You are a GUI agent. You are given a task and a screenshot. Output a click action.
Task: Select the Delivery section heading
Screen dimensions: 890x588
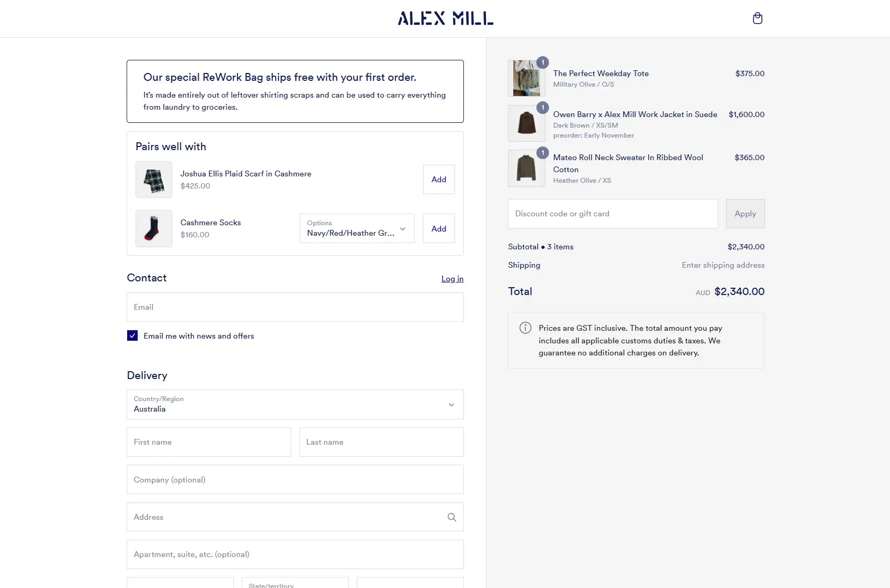(147, 375)
